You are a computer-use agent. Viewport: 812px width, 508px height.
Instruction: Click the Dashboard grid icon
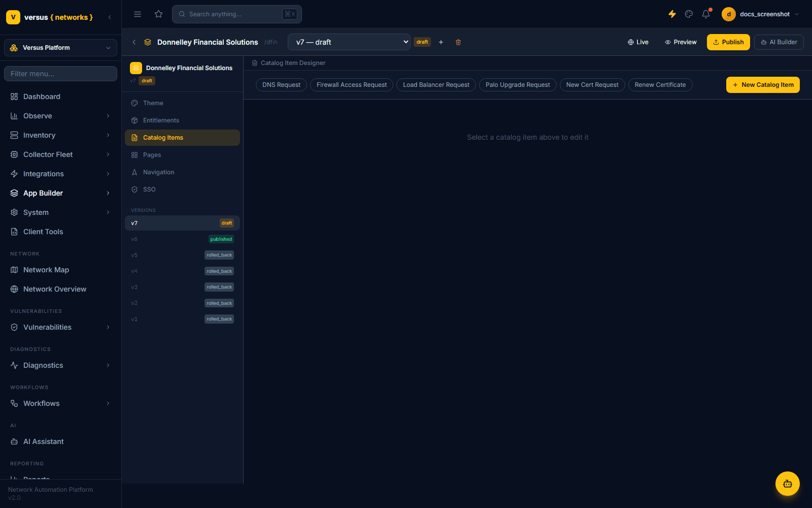click(14, 97)
